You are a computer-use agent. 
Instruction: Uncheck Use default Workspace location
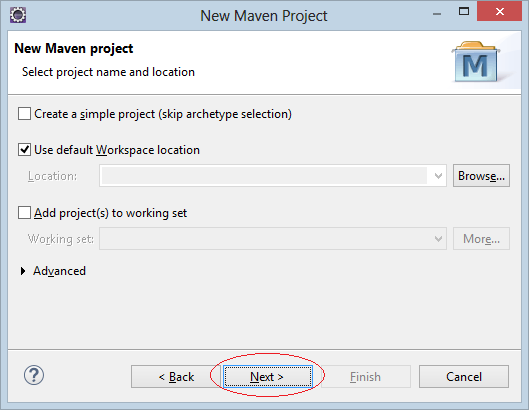(x=24, y=149)
